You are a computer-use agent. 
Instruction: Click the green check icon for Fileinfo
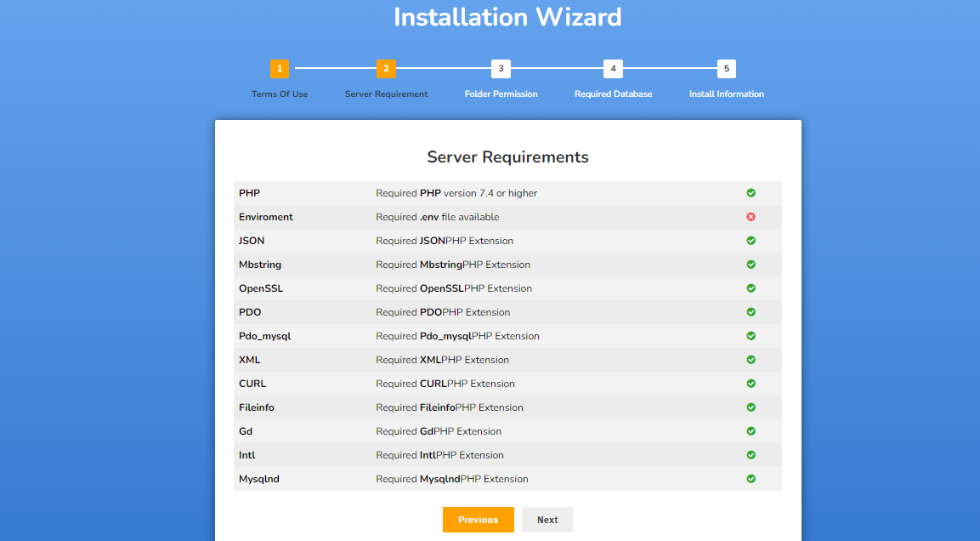[751, 407]
